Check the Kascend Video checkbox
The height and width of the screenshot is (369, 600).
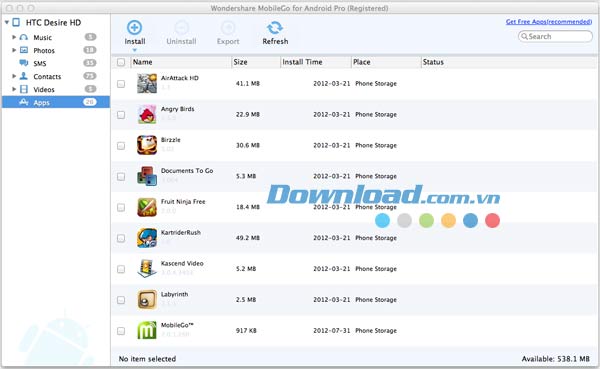point(121,269)
